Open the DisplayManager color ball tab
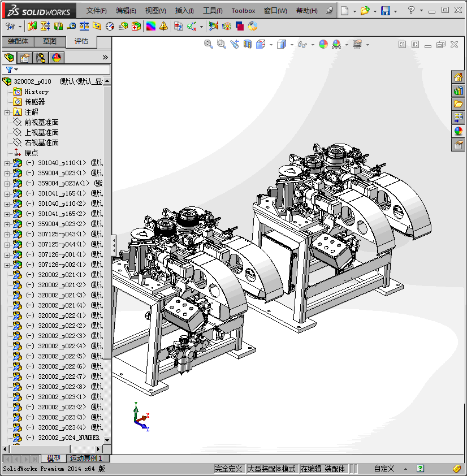The image size is (467, 476). [x=56, y=57]
